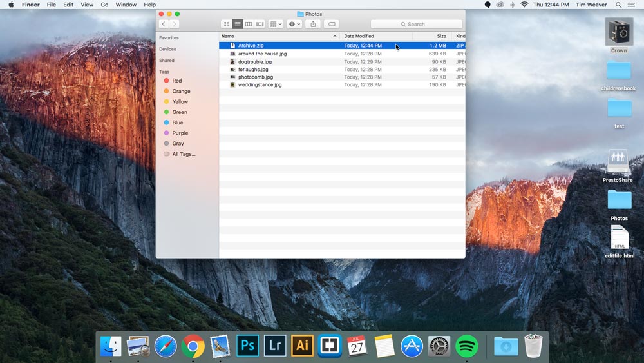Open the item arrangement dropdown
Screen dimensions: 644x363
pyautogui.click(x=276, y=25)
